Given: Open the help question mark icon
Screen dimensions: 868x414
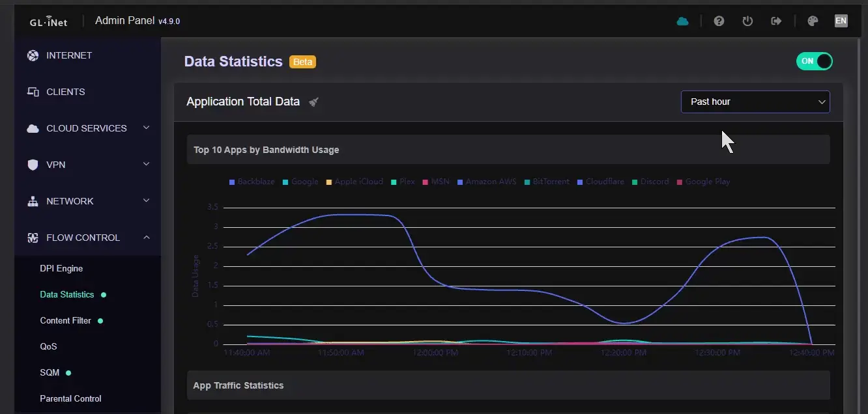Looking at the screenshot, I should coord(719,21).
